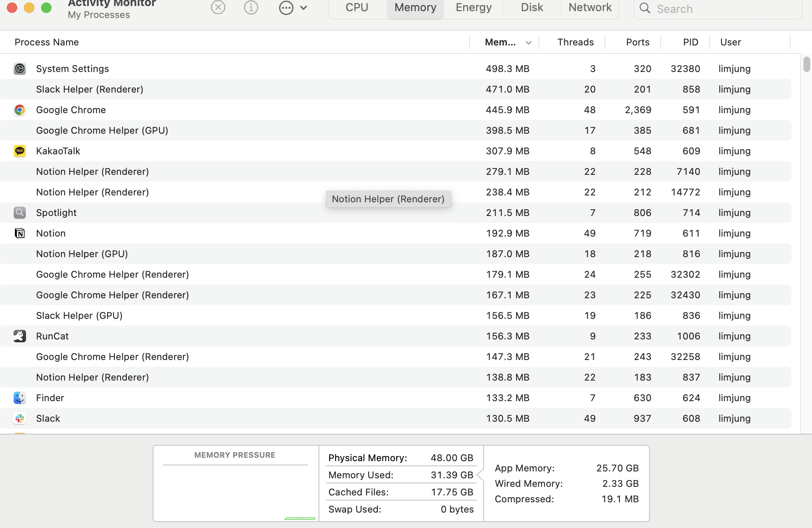Sort by User column header
The image size is (812, 528).
[731, 42]
